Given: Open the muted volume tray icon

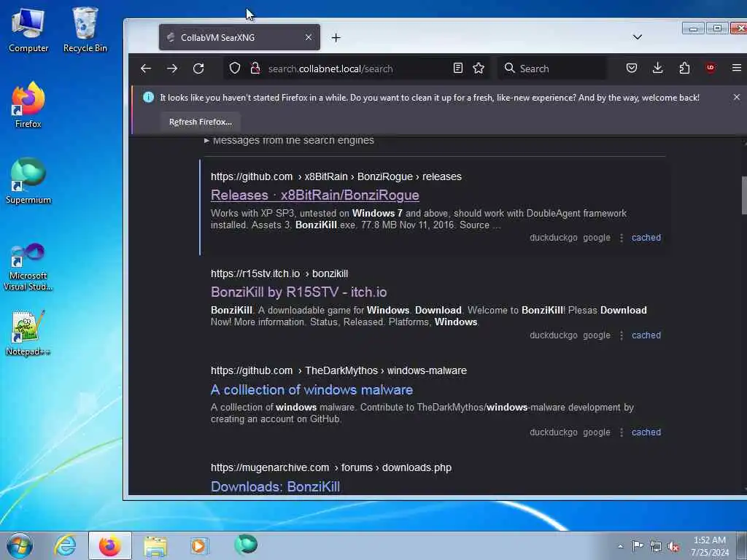Looking at the screenshot, I should click(673, 547).
